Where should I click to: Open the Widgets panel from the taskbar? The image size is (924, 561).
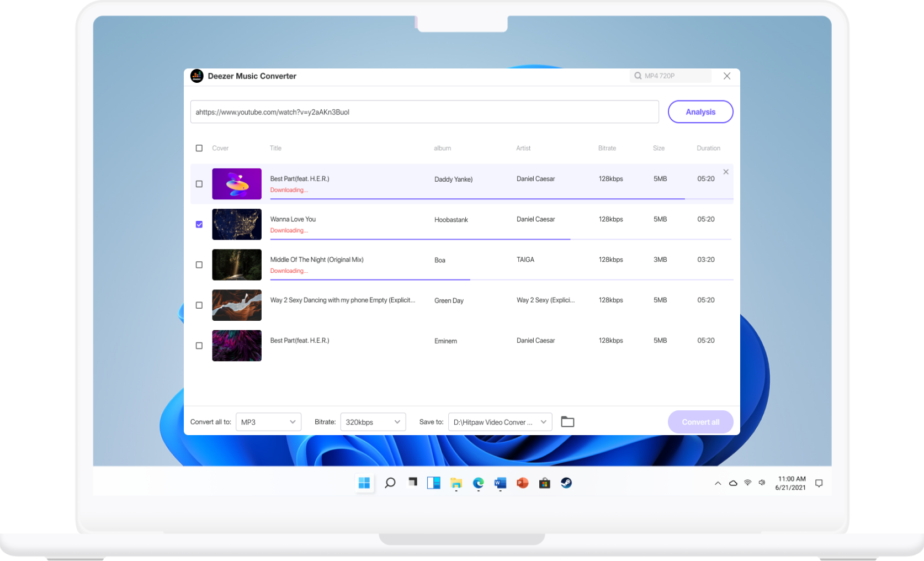(x=434, y=483)
